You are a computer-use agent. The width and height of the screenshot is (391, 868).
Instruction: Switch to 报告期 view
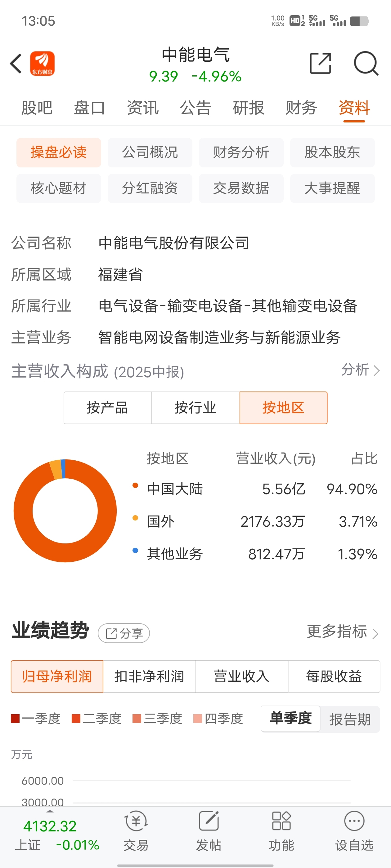[x=350, y=719]
